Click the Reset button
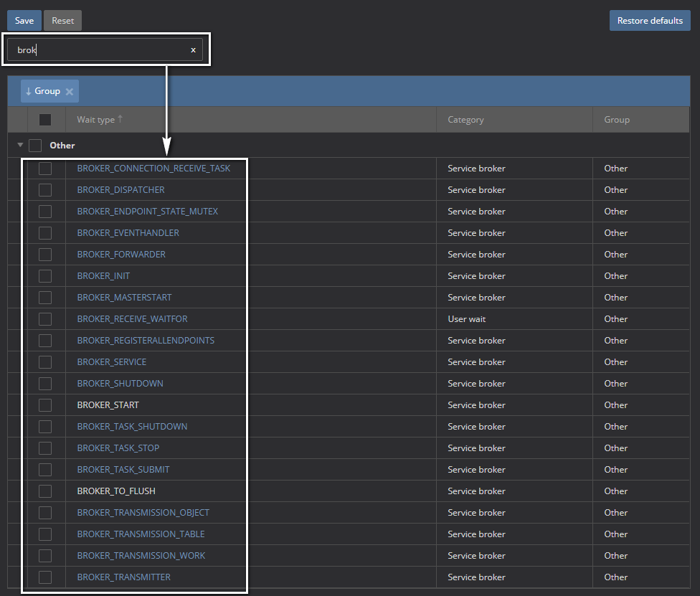Viewport: 700px width, 596px height. 62,21
